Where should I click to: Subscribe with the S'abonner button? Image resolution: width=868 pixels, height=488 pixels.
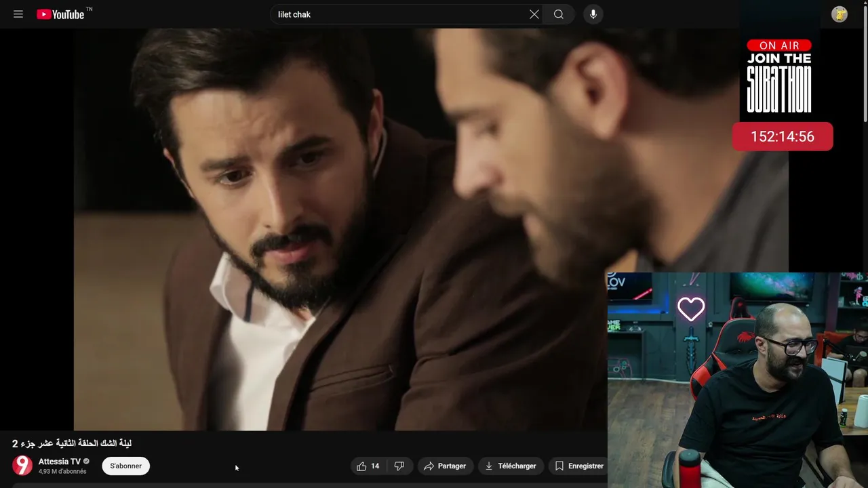point(126,466)
